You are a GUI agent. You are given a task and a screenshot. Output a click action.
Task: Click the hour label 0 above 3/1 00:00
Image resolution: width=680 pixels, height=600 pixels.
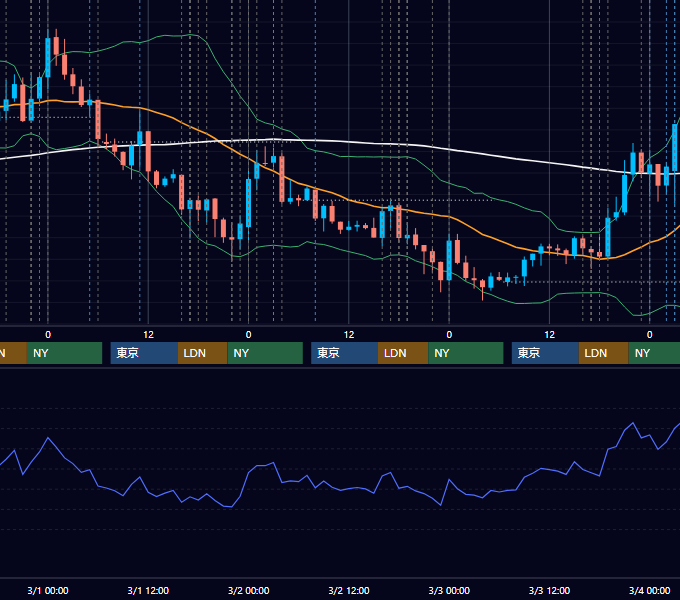(x=48, y=335)
